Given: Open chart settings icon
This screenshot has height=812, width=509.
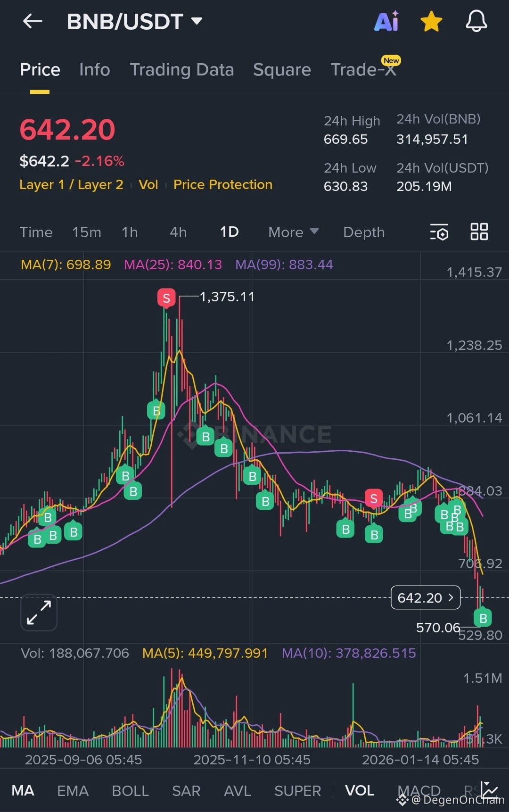Looking at the screenshot, I should click(439, 232).
